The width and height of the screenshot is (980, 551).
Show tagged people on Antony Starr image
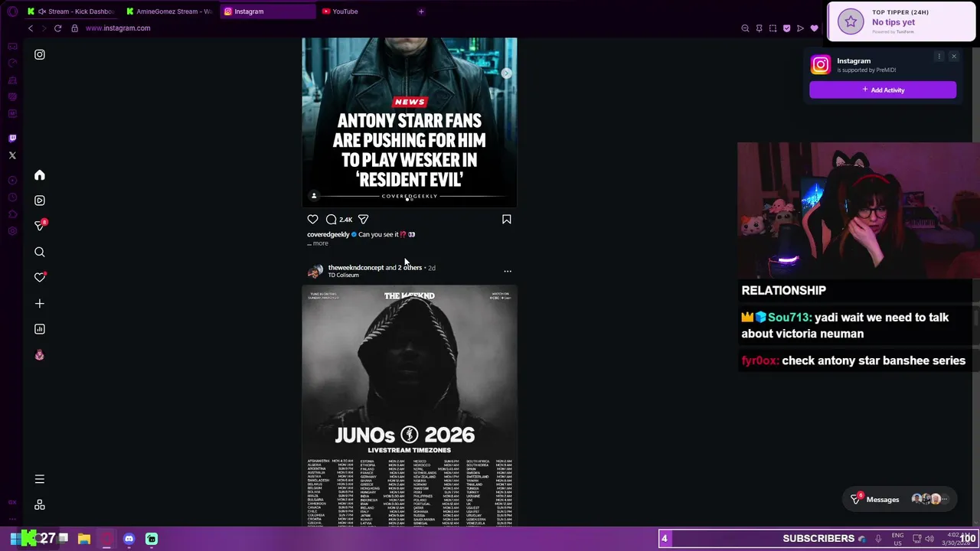tap(314, 196)
